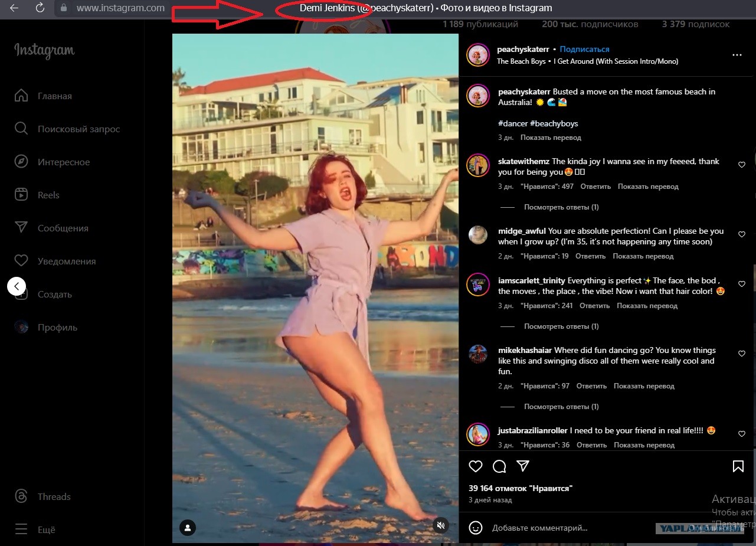Unmute the video sound icon
This screenshot has width=756, height=546.
coord(441,525)
